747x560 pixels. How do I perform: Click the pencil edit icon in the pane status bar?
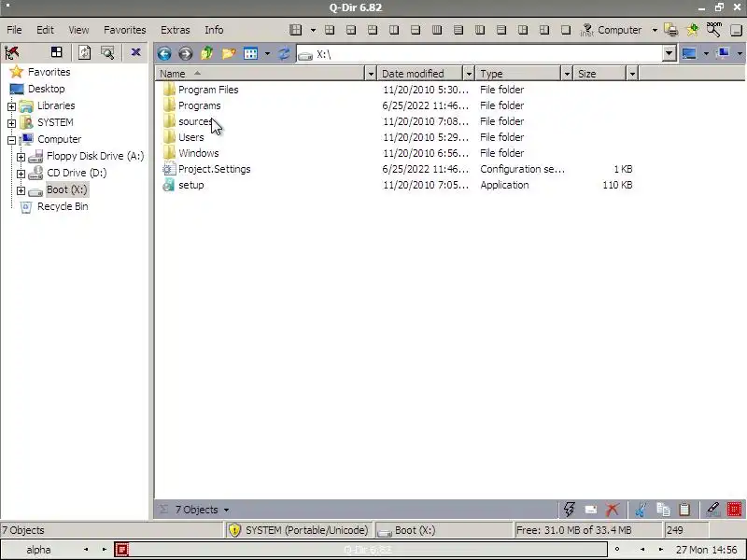click(712, 510)
